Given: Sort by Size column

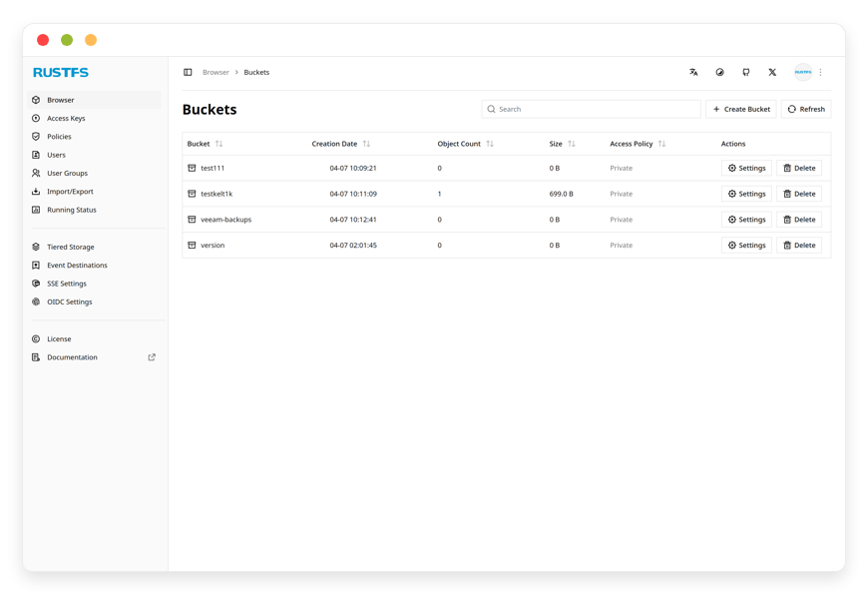Looking at the screenshot, I should [572, 144].
